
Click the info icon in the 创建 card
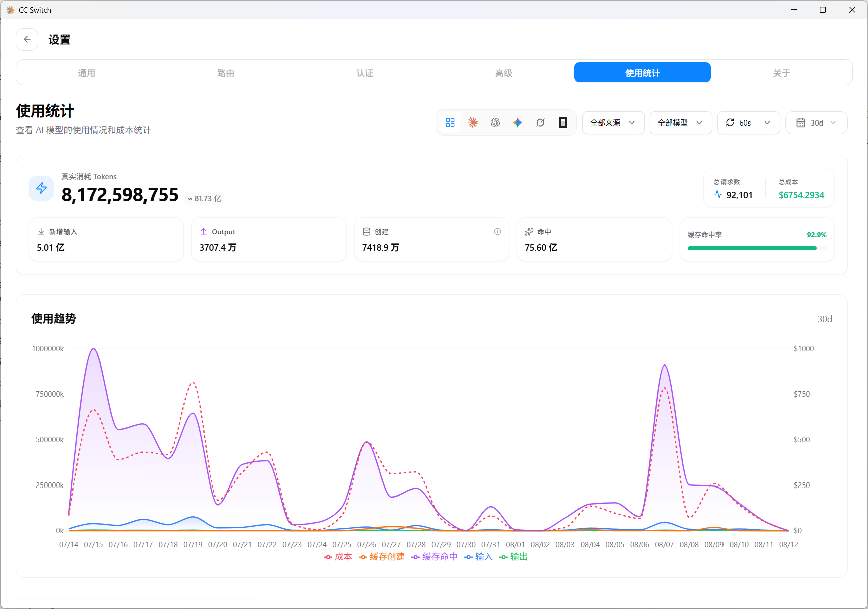click(497, 232)
